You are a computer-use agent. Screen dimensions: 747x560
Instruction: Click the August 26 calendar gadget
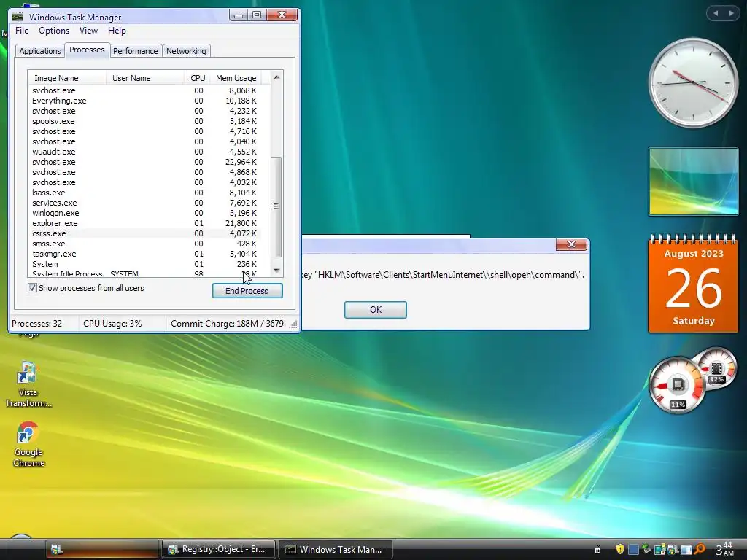tap(693, 284)
